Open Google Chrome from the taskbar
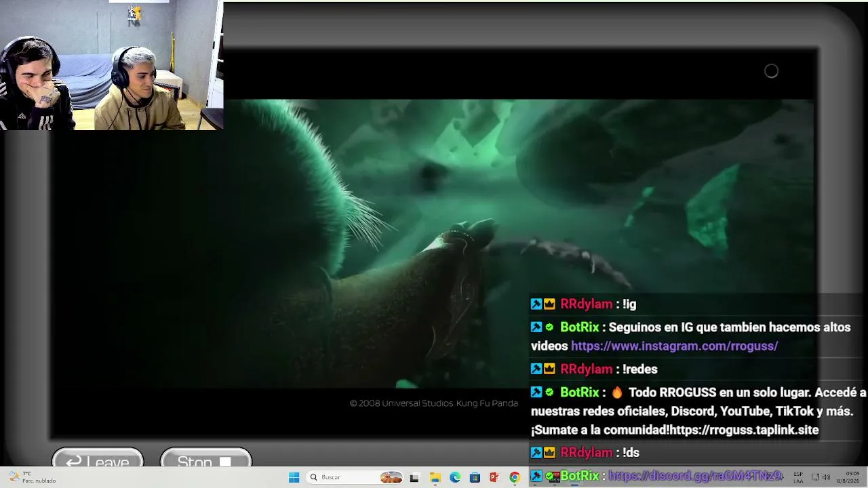 [515, 477]
